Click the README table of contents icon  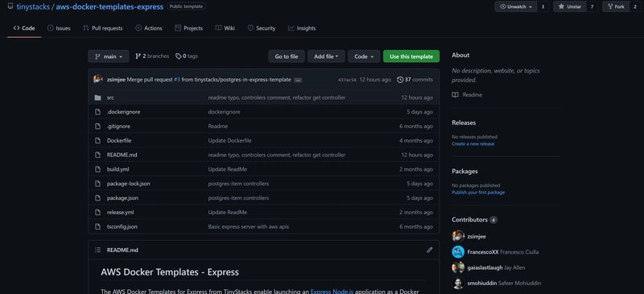pos(97,250)
